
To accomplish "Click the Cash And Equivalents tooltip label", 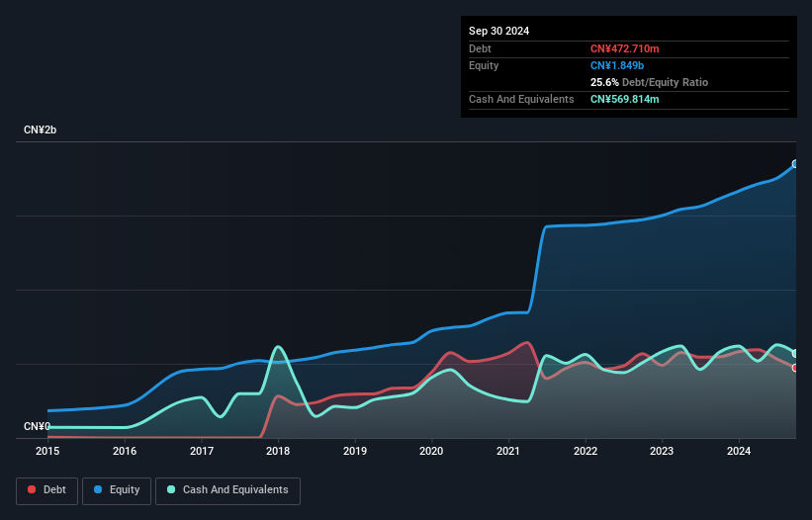I will (521, 99).
